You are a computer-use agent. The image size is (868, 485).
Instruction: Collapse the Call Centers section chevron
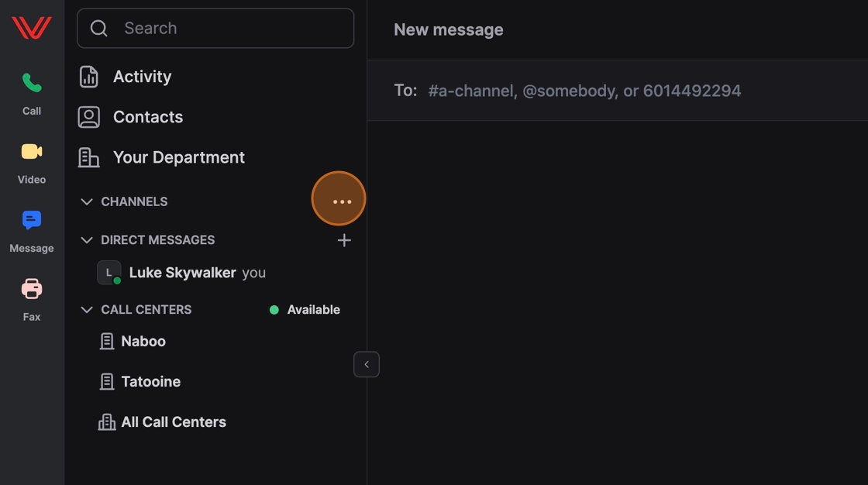(x=87, y=310)
